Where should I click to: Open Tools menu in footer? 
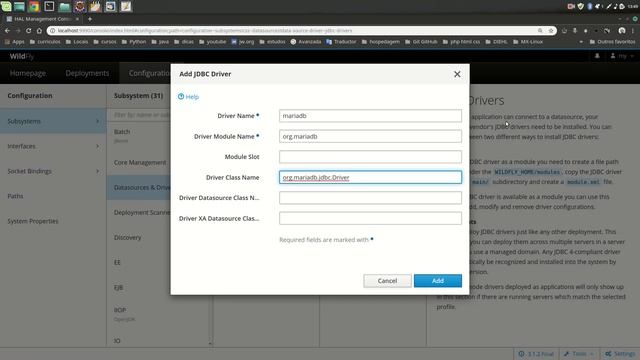point(579,354)
